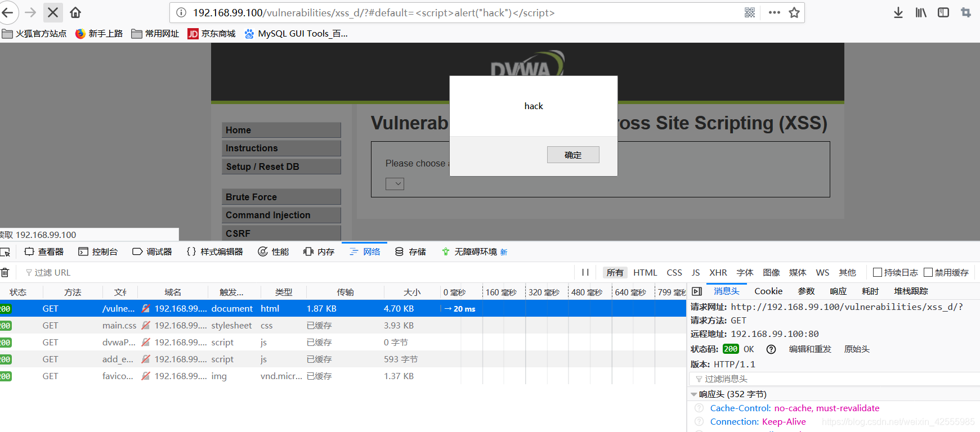980x432 pixels.
Task: Switch to 参数 details tab
Action: pyautogui.click(x=806, y=291)
